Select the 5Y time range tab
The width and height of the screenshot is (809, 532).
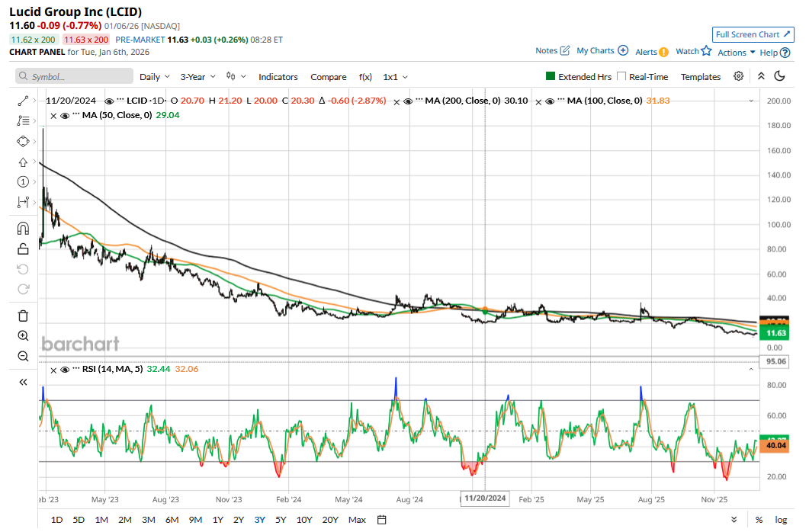point(281,520)
